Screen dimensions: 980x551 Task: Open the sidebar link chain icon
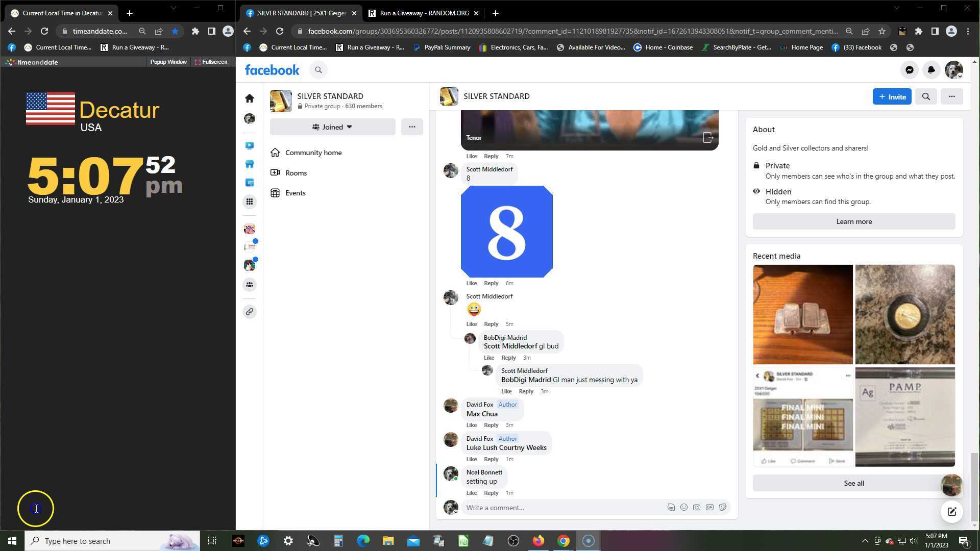pos(250,312)
